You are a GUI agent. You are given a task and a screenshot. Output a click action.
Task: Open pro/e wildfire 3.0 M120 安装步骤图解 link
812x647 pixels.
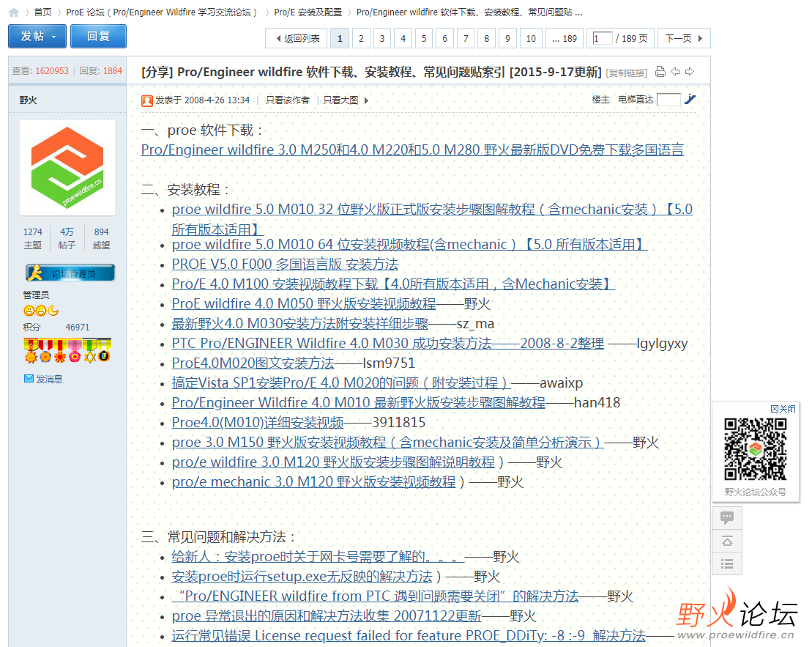tap(333, 461)
